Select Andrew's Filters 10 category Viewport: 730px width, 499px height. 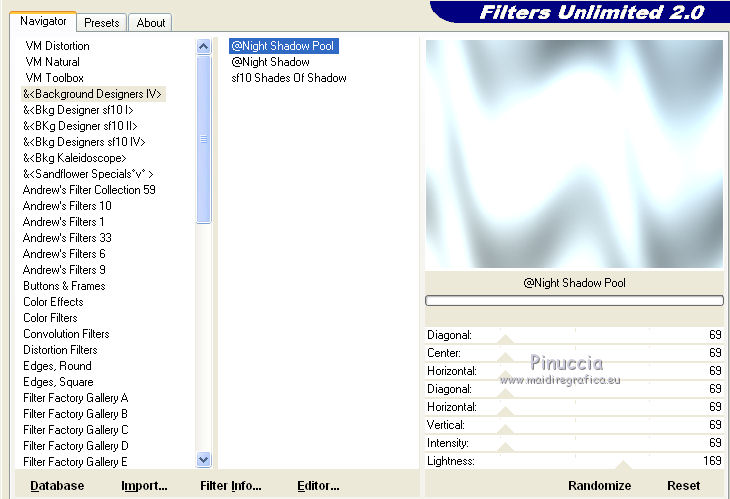point(67,206)
